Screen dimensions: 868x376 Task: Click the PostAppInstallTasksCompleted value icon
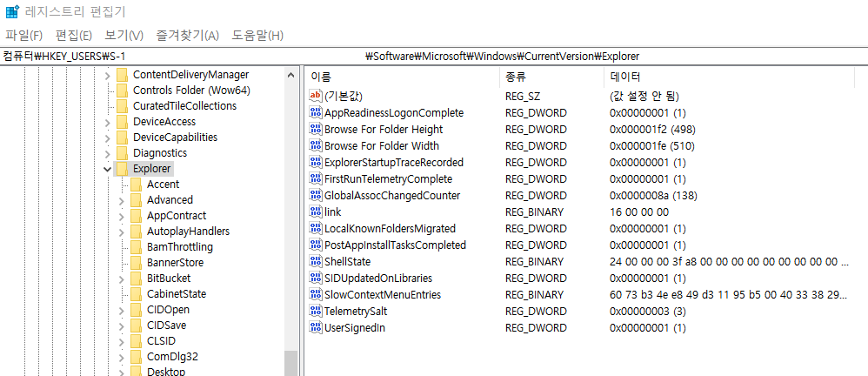point(315,245)
